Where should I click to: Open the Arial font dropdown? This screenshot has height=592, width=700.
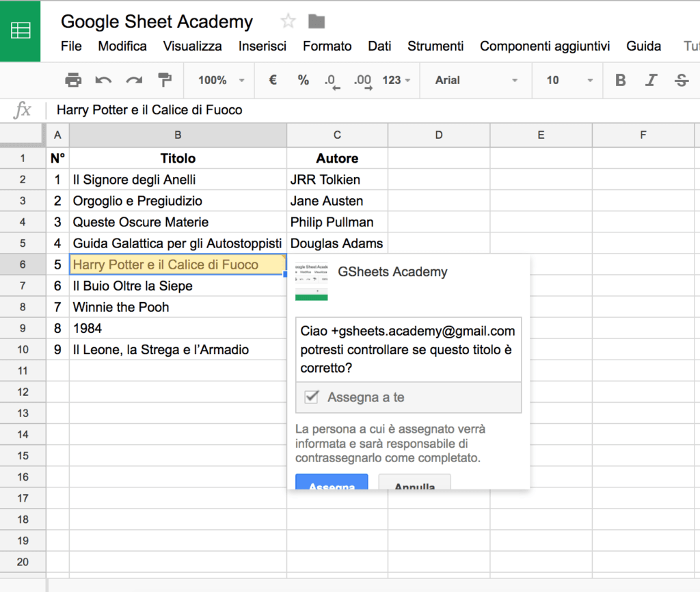(476, 81)
